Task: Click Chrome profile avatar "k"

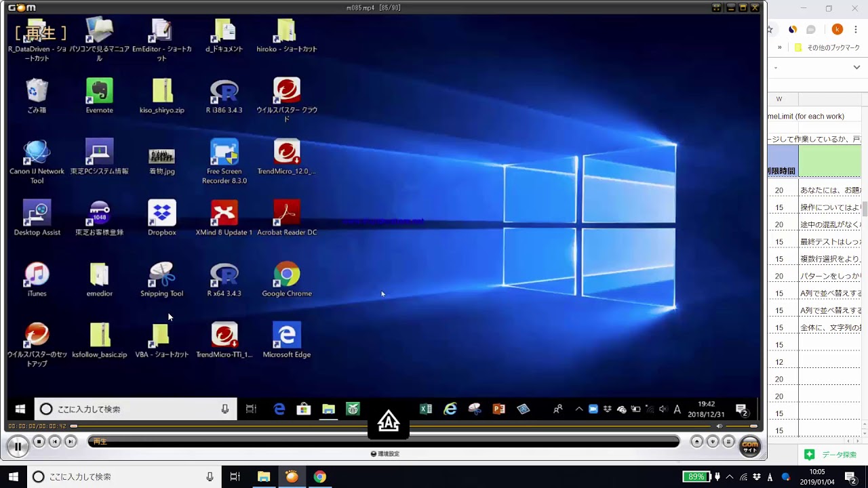Action: [837, 29]
